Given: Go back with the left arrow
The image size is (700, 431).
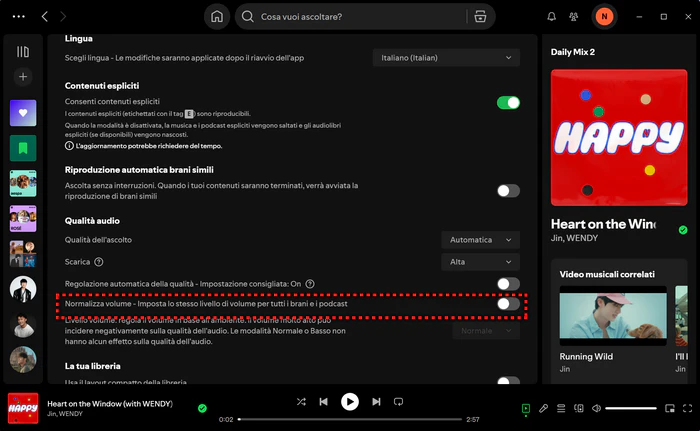Looking at the screenshot, I should click(x=45, y=17).
